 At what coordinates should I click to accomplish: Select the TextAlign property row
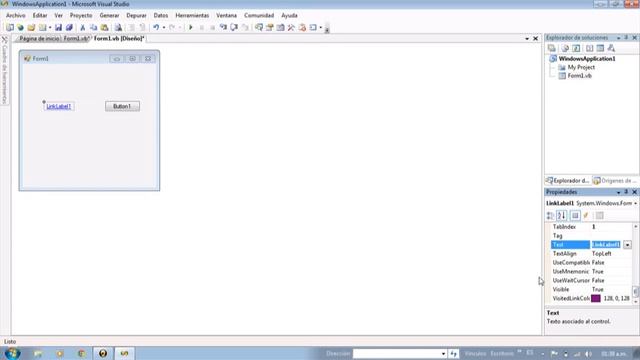click(x=591, y=254)
